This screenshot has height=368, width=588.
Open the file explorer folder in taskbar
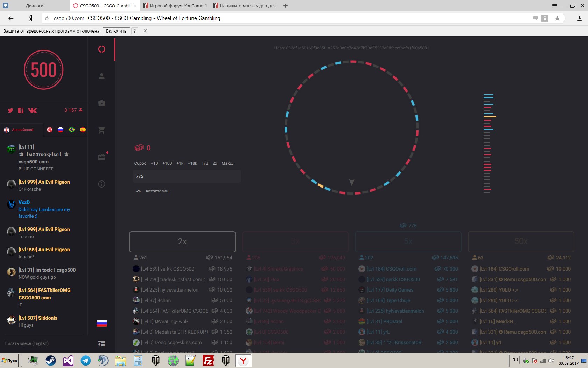click(121, 360)
